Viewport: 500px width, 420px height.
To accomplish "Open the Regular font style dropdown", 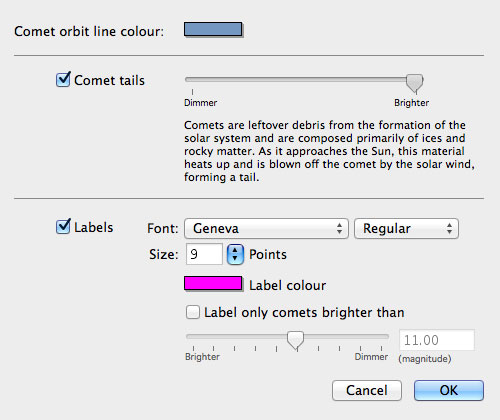I will (406, 229).
